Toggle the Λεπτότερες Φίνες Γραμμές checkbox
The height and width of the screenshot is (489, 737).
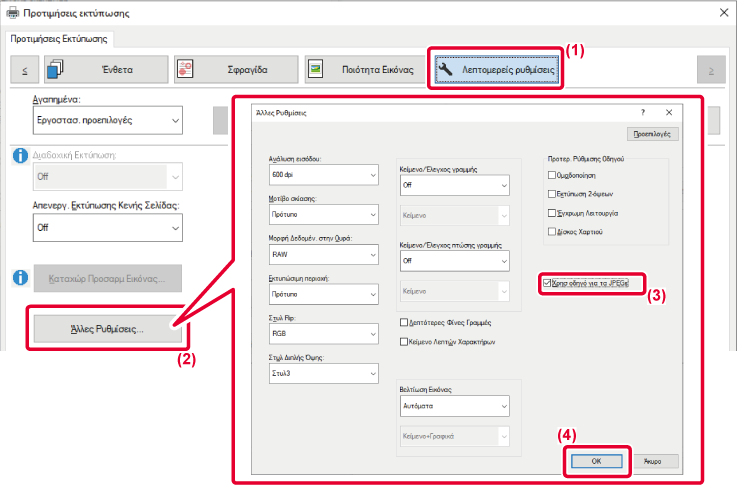(x=403, y=322)
